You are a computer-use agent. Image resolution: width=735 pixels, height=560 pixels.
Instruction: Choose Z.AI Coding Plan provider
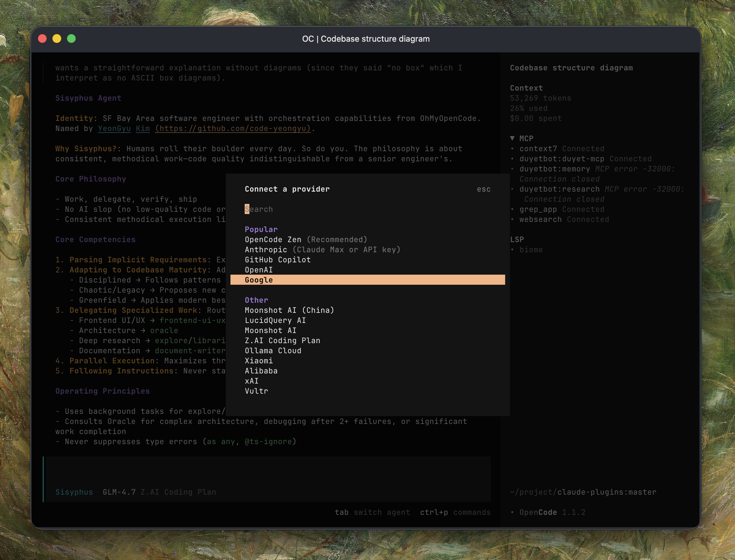point(282,340)
